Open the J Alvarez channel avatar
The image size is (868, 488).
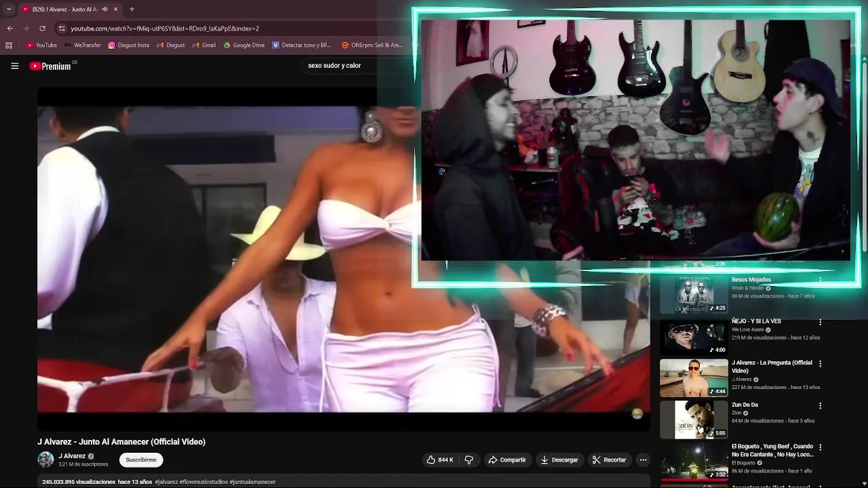coord(45,460)
